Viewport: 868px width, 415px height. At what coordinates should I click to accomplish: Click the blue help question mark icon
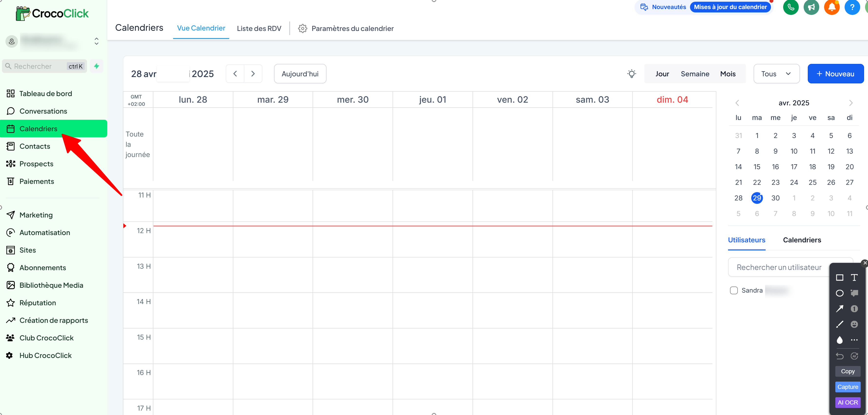[x=852, y=7]
